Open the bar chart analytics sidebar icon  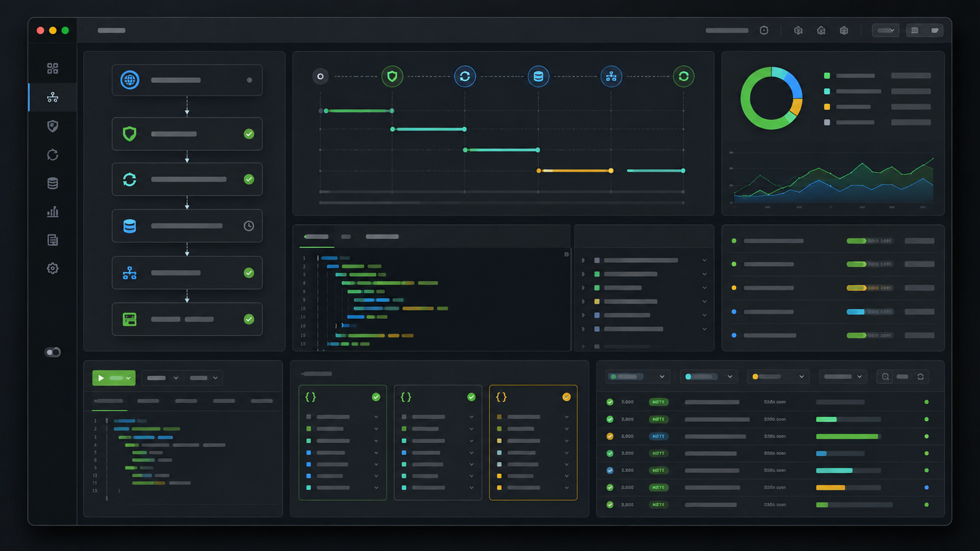[53, 212]
